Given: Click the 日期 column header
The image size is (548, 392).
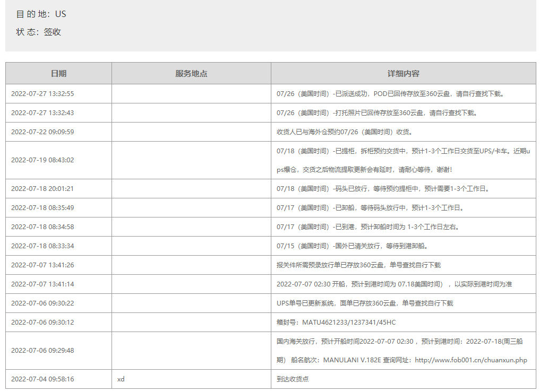Looking at the screenshot, I should pyautogui.click(x=58, y=73).
